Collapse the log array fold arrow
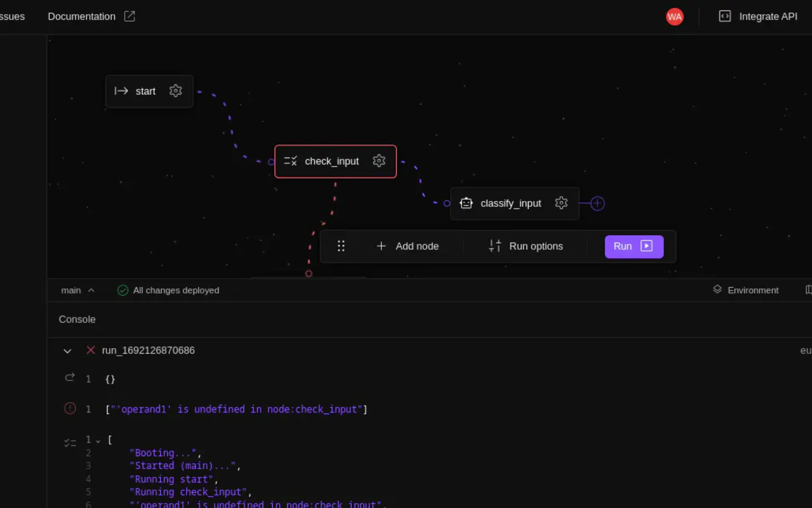The image size is (812, 508). [98, 441]
